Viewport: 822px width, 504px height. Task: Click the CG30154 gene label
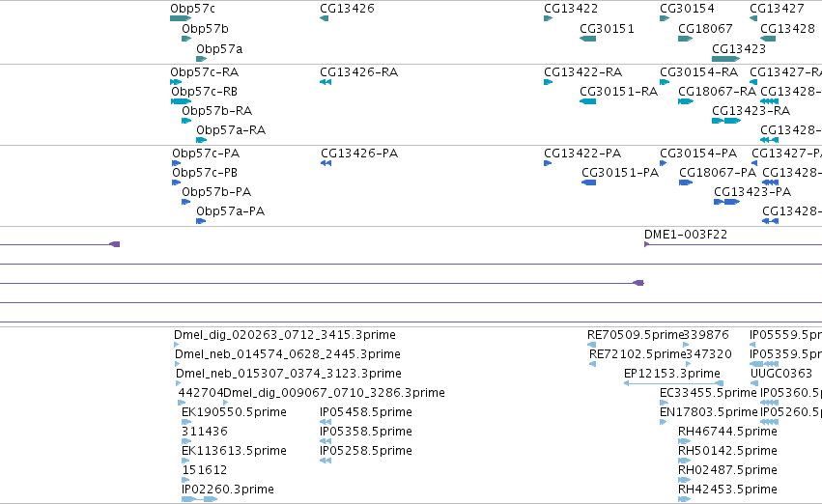click(x=687, y=9)
